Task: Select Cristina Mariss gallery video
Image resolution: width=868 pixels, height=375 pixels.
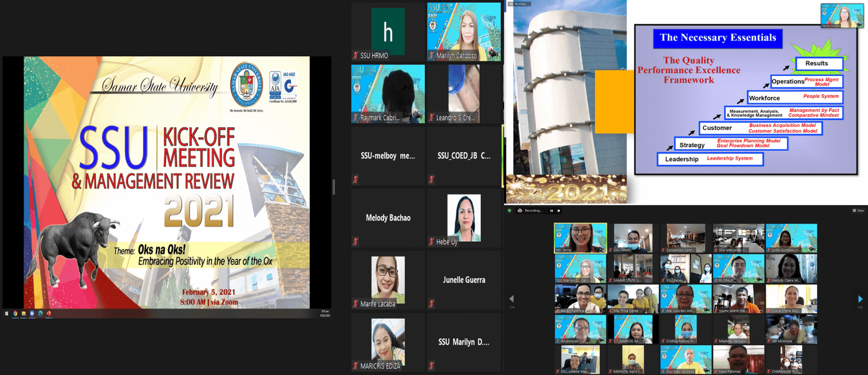Action: tap(686, 329)
